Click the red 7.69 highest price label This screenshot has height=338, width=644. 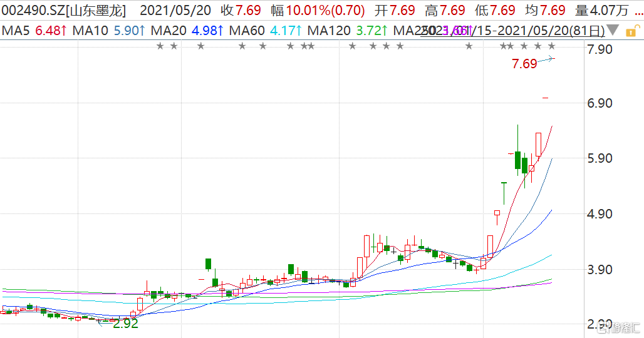524,64
